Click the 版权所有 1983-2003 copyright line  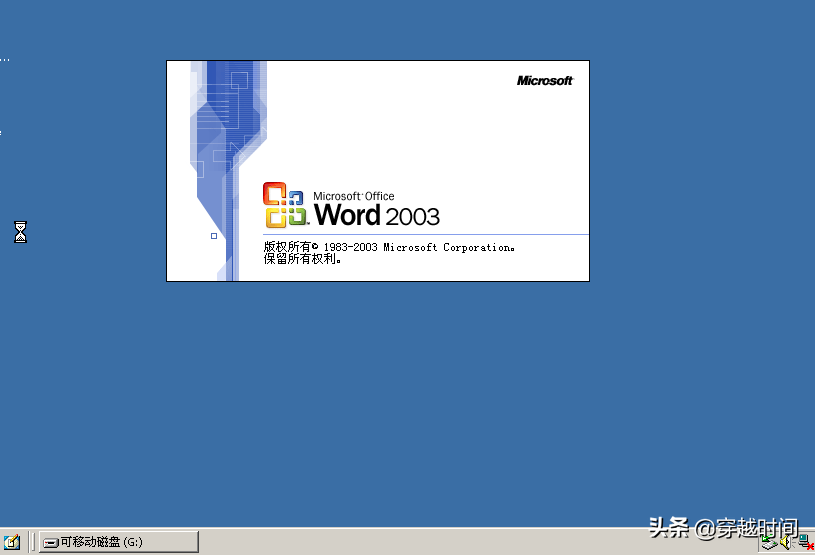390,247
